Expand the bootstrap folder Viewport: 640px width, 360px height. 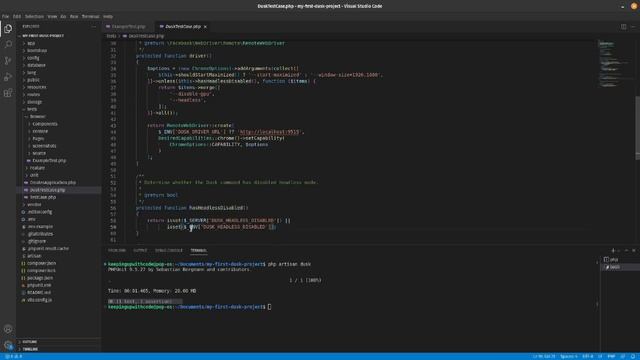point(37,51)
